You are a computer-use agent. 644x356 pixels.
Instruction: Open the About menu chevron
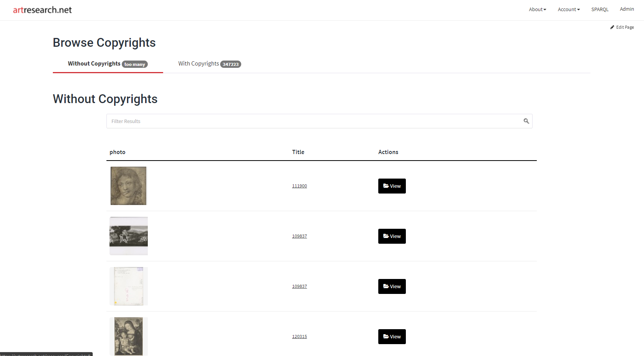(x=545, y=9)
